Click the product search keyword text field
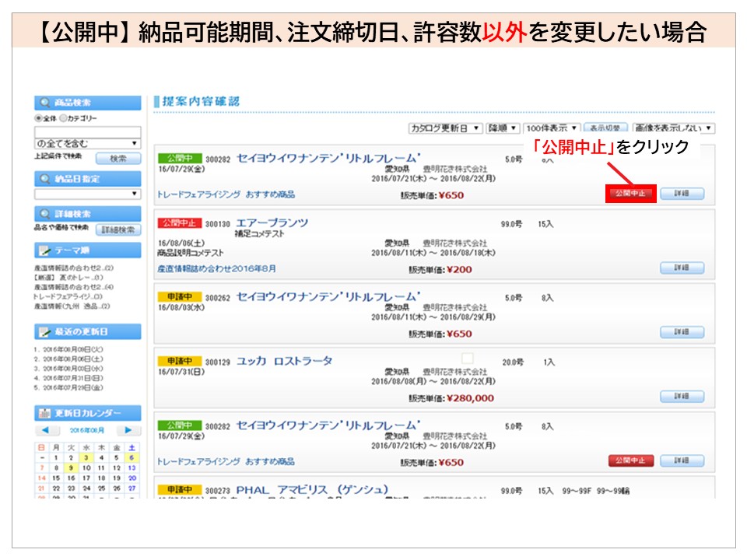This screenshot has height=560, width=747. tap(87, 131)
